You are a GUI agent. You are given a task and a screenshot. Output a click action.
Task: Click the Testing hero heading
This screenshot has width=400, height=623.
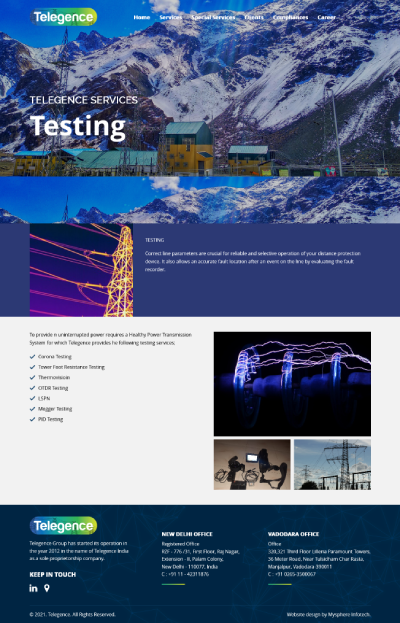click(x=78, y=126)
